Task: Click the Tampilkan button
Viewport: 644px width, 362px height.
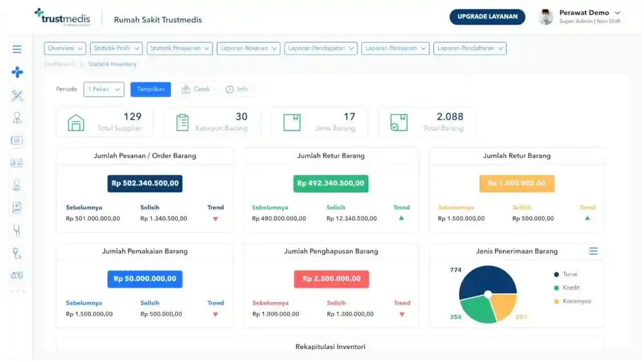Action: (151, 90)
